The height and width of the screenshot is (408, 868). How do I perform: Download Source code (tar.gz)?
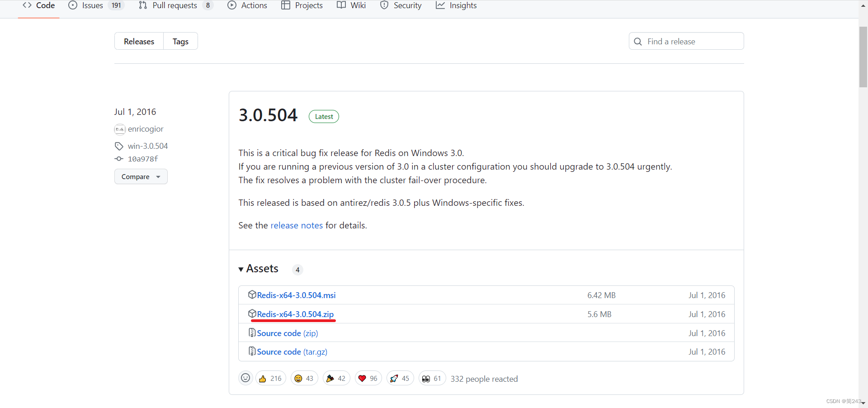click(x=292, y=351)
